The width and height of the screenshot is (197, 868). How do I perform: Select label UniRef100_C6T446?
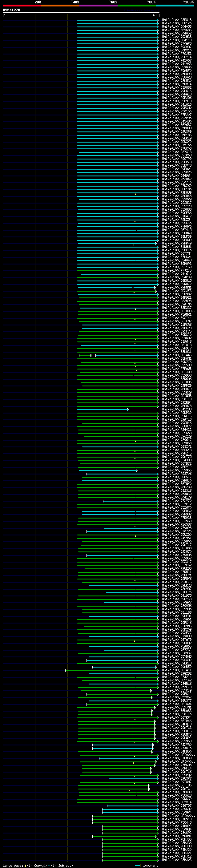click(177, 355)
